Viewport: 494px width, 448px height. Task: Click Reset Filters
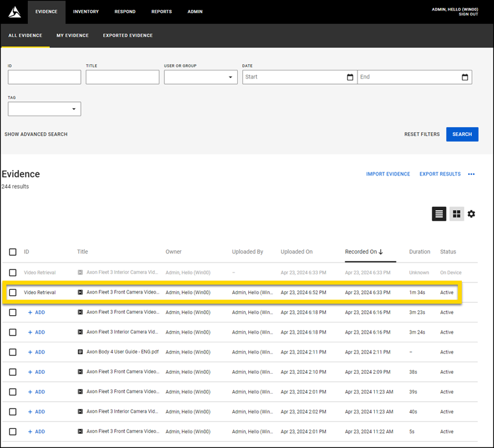tap(422, 134)
